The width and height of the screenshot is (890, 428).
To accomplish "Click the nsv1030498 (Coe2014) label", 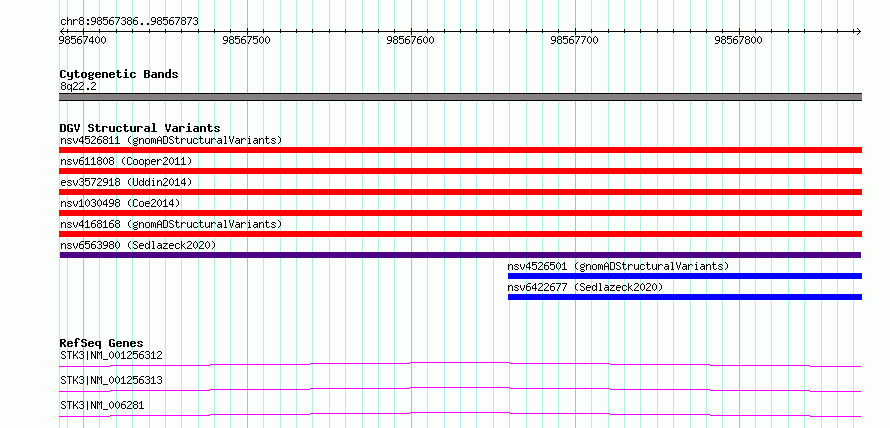I will click(120, 203).
